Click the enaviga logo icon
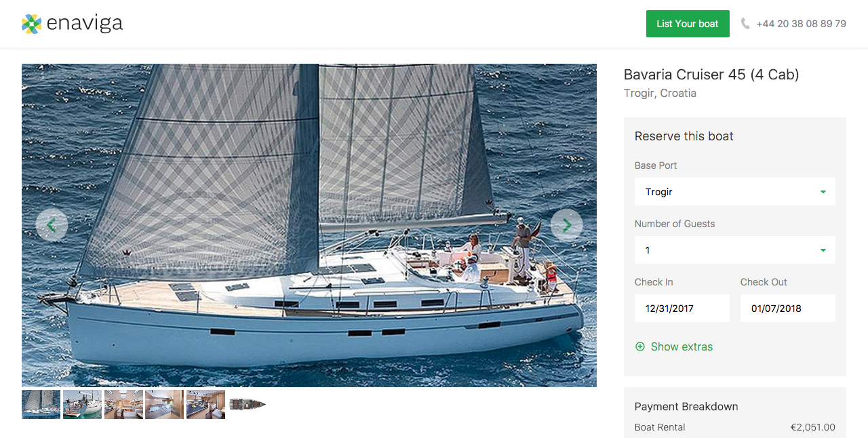This screenshot has height=438, width=868. pos(31,24)
